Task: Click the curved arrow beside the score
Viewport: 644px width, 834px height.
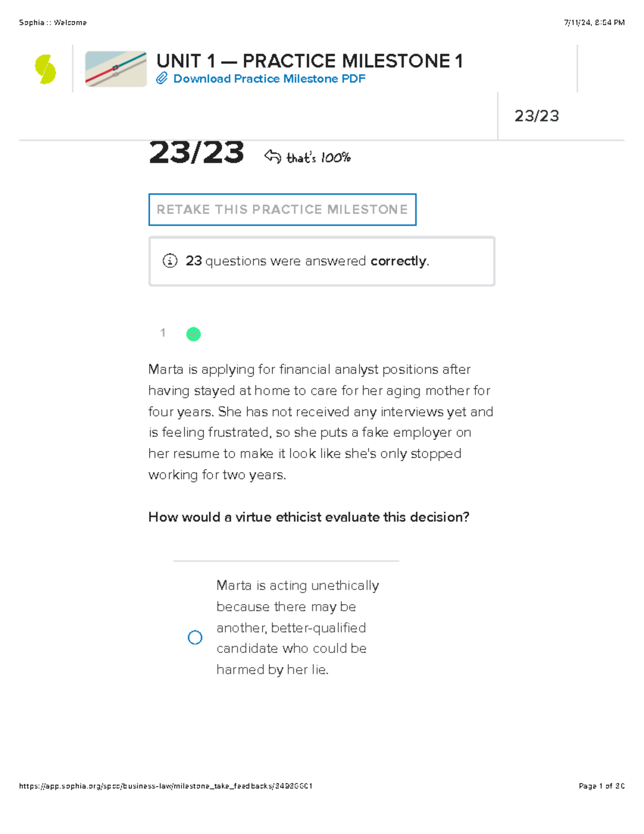Action: tap(273, 156)
